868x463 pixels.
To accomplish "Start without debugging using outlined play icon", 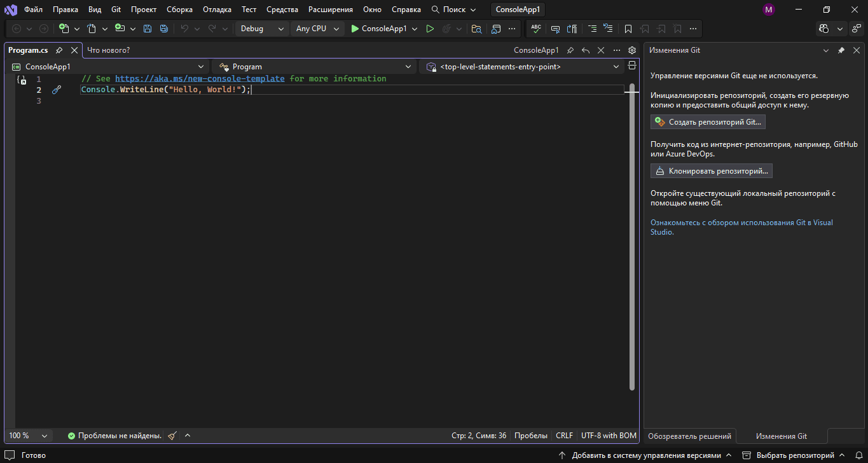I will (x=430, y=29).
